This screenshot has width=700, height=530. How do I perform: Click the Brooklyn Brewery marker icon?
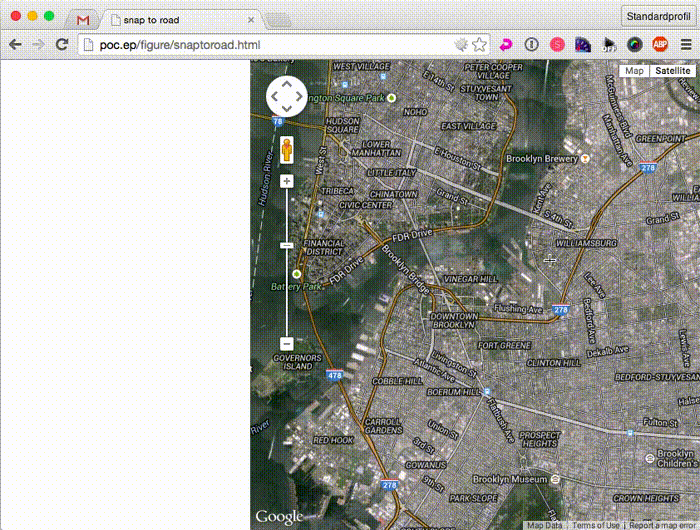pos(585,159)
